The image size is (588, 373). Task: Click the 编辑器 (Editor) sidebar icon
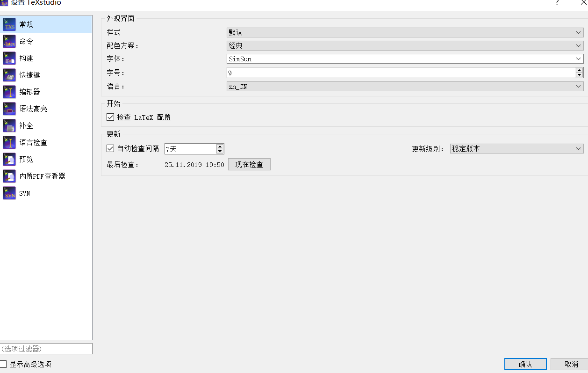(x=9, y=92)
